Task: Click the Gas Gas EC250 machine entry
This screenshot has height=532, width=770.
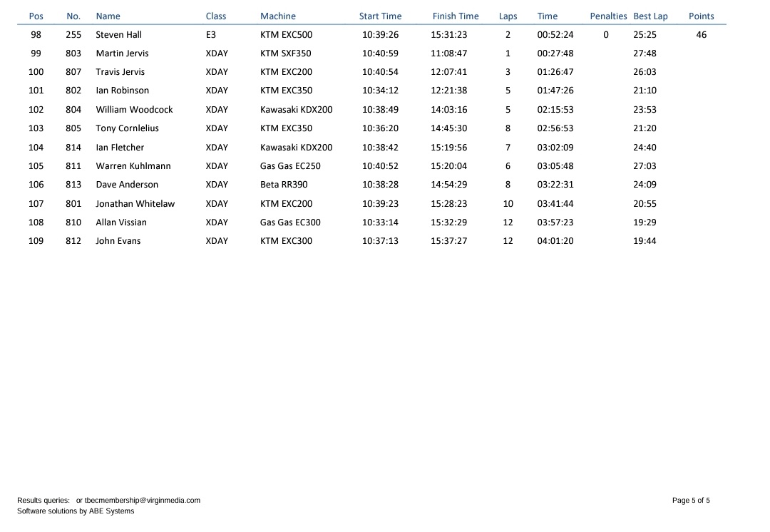Action: pyautogui.click(x=290, y=166)
